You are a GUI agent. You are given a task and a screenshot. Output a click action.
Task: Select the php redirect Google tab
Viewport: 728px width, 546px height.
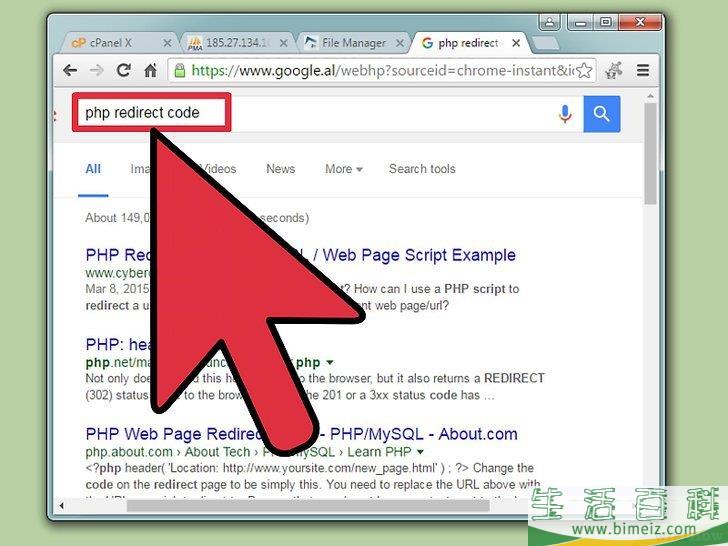tap(468, 43)
